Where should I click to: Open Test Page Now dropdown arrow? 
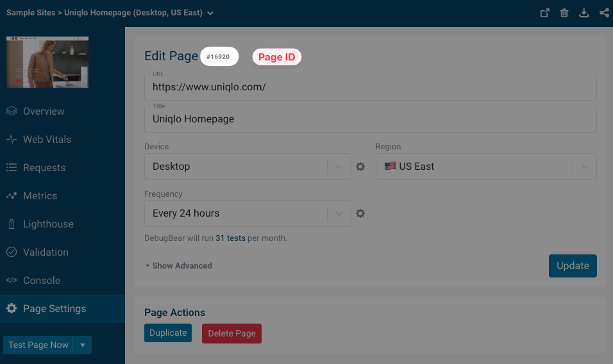click(83, 345)
